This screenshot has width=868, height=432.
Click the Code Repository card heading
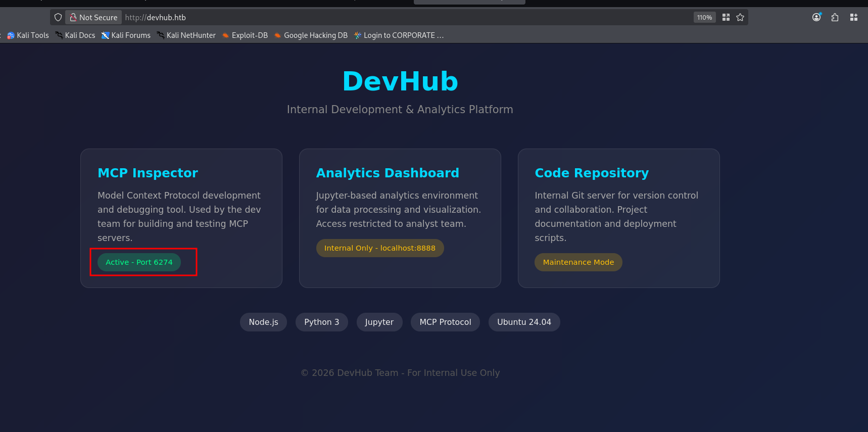592,173
